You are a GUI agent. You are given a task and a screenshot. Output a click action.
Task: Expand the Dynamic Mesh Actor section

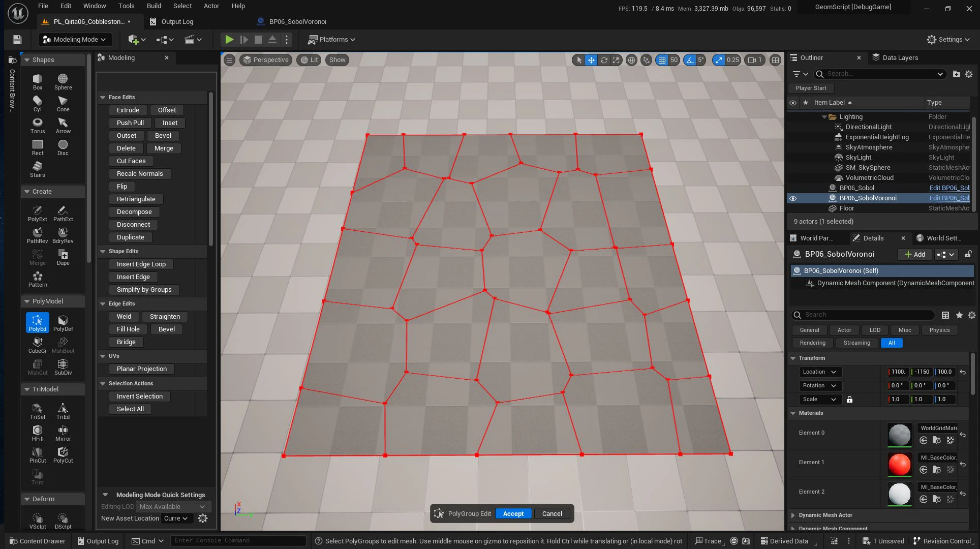(x=793, y=515)
